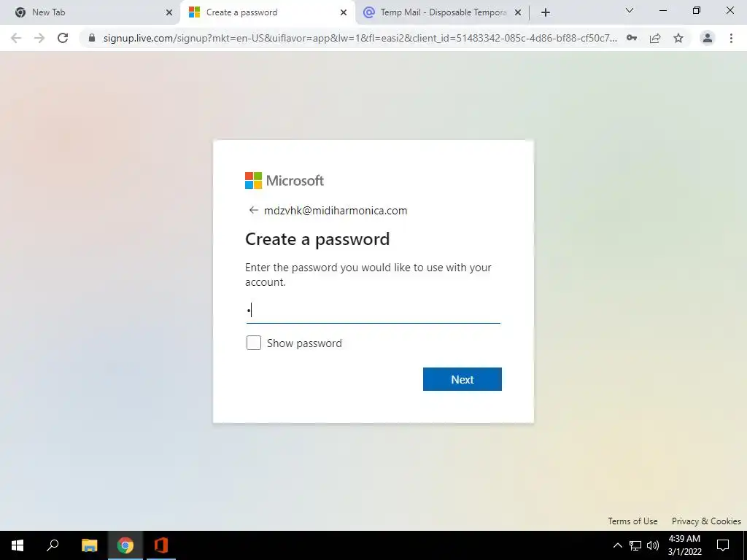Bookmark this page with star icon
The width and height of the screenshot is (747, 560).
coord(678,38)
